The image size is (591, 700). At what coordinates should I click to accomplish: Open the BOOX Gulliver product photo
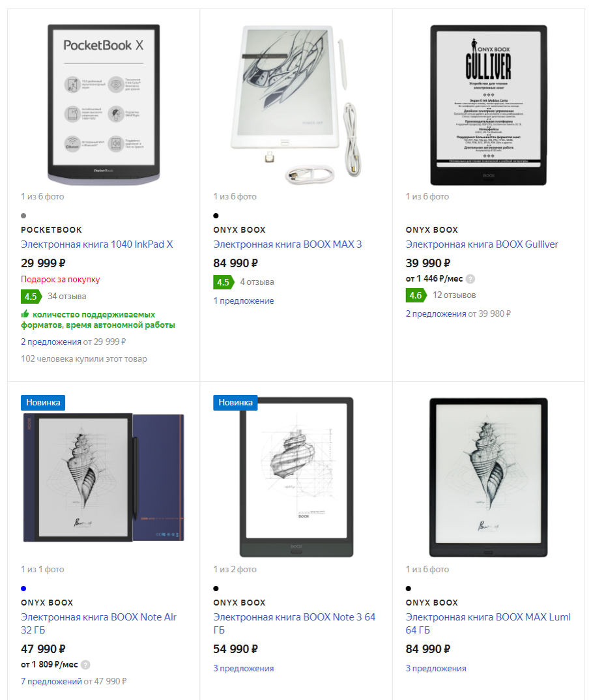click(x=488, y=105)
